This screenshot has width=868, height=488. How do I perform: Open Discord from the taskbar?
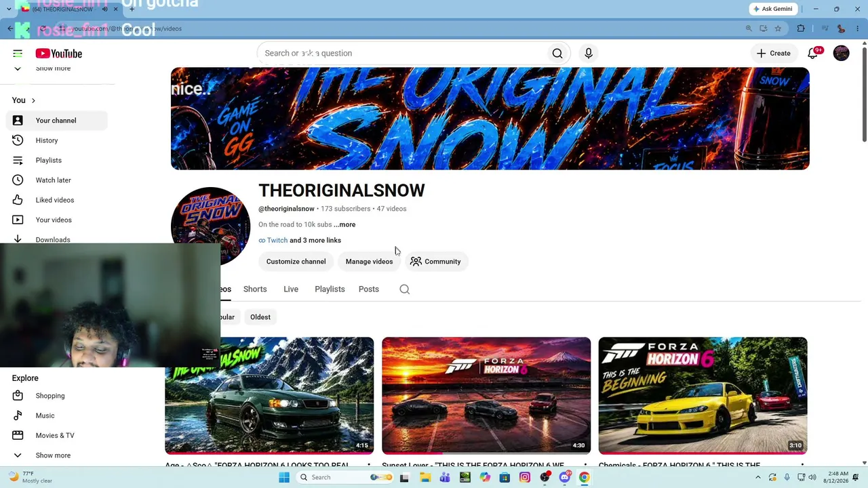564,477
